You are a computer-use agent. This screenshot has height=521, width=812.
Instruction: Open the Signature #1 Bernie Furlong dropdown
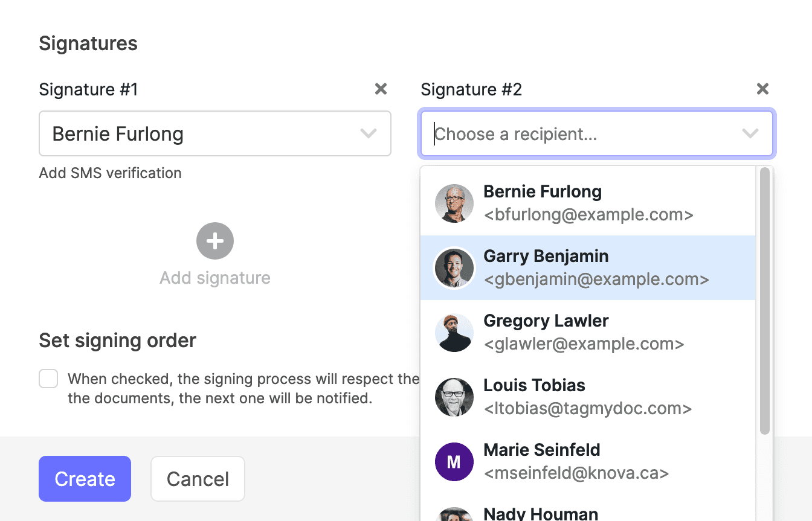[215, 133]
